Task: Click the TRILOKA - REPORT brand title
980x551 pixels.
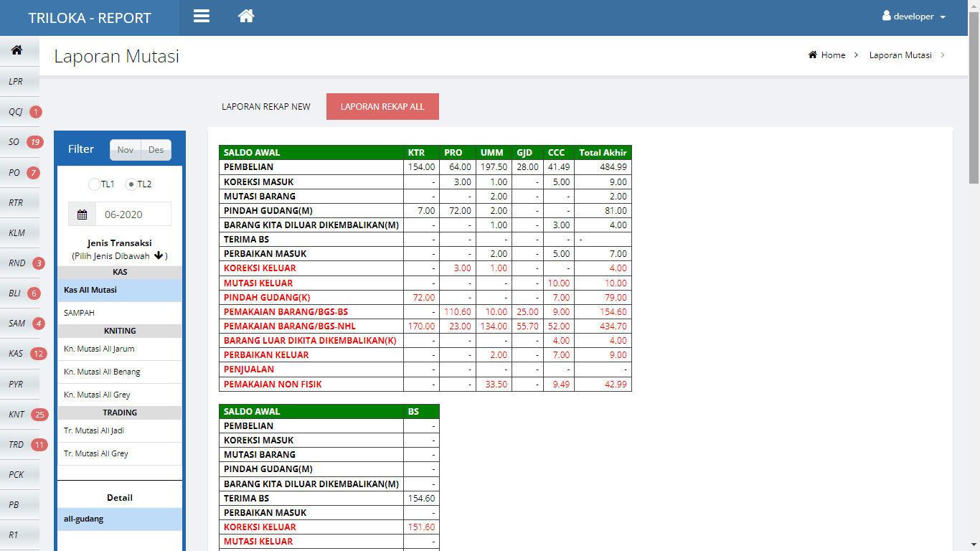Action: pos(90,18)
